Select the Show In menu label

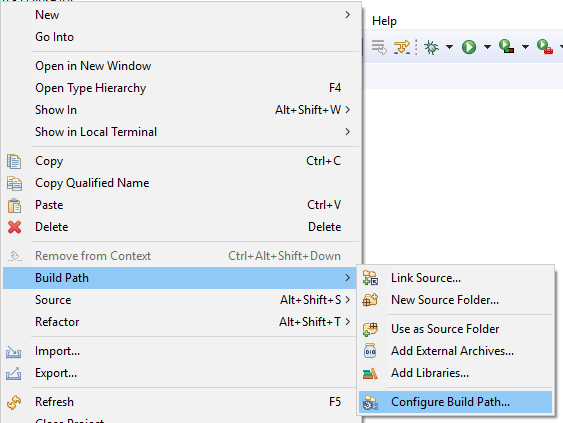pos(56,110)
